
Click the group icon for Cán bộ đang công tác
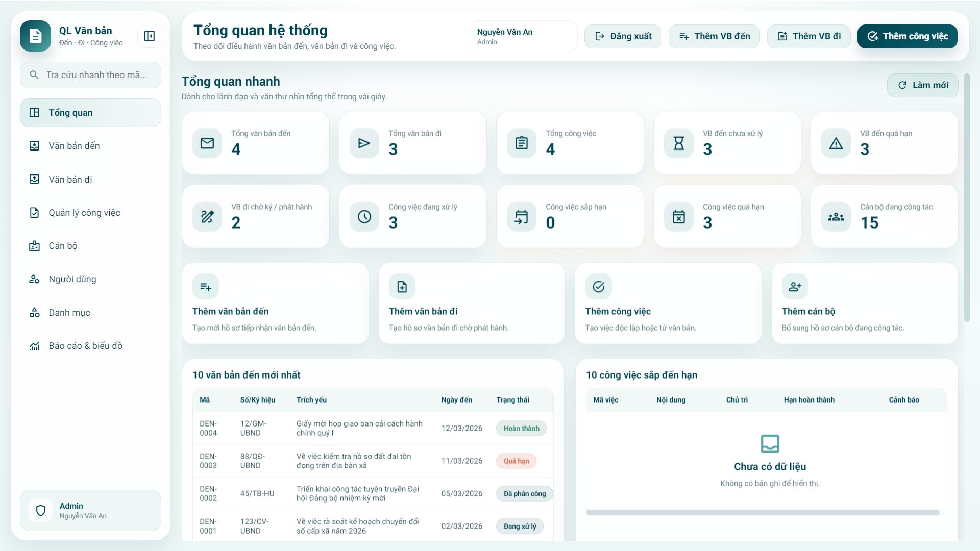(836, 217)
